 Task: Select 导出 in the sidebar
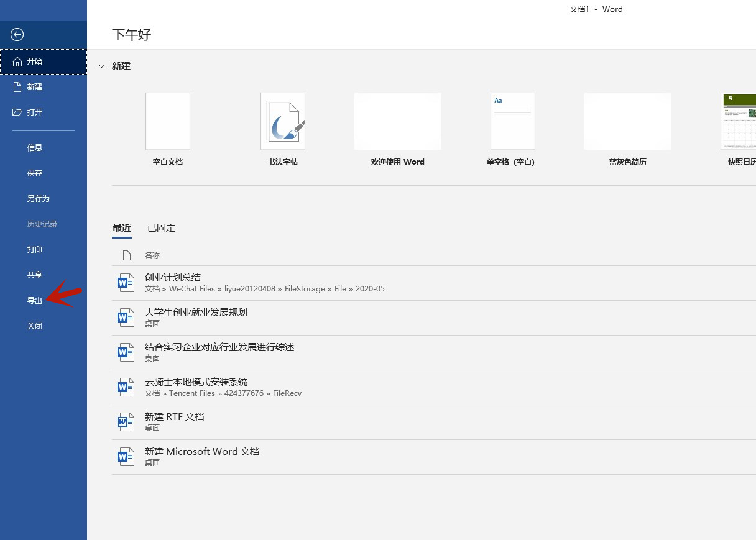pos(44,301)
